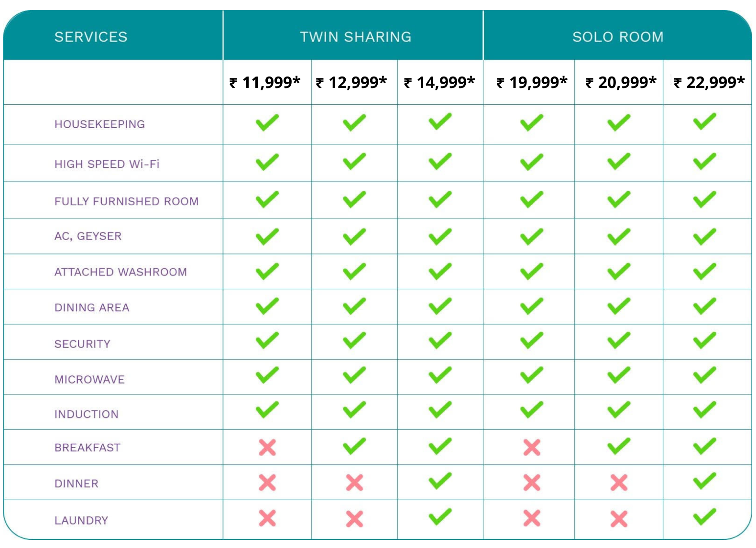Click the ATTACHED WASHROOM service label
The image size is (756, 548).
pos(121,272)
